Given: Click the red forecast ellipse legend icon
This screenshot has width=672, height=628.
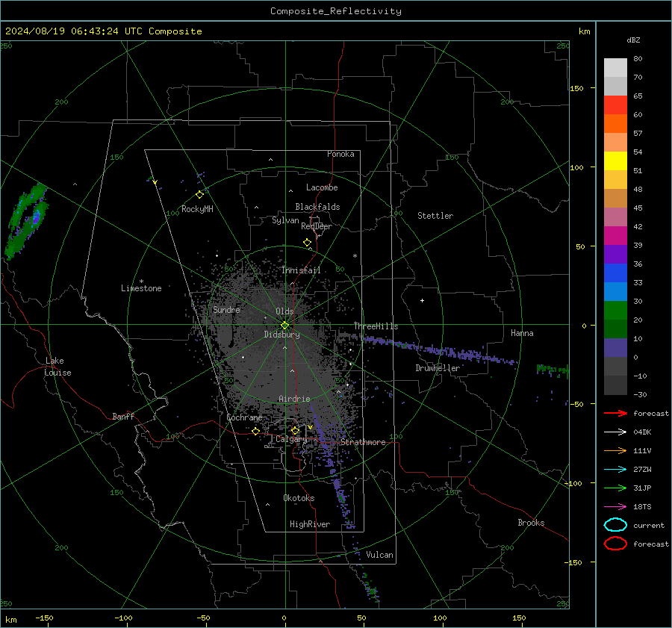Looking at the screenshot, I should point(615,544).
